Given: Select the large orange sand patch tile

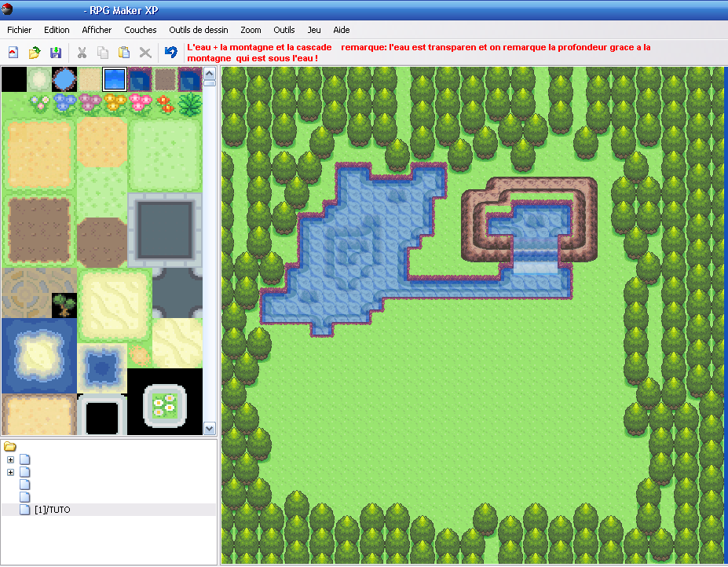Looking at the screenshot, I should [39, 155].
